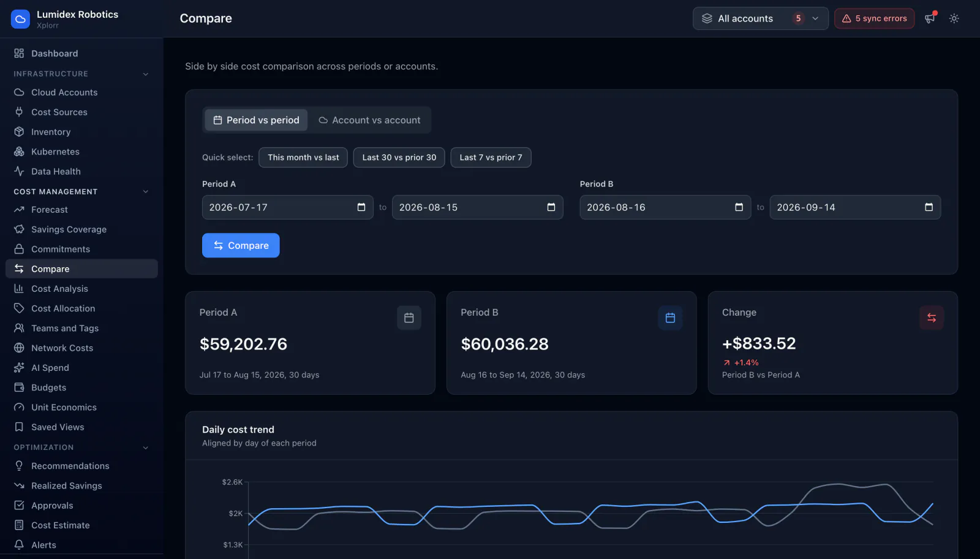Click the Savings Coverage piggy bank icon
The height and width of the screenshot is (559, 980).
pyautogui.click(x=19, y=229)
